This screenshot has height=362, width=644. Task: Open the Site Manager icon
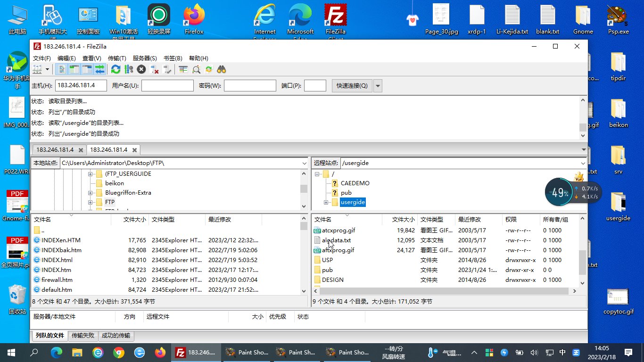pyautogui.click(x=37, y=69)
